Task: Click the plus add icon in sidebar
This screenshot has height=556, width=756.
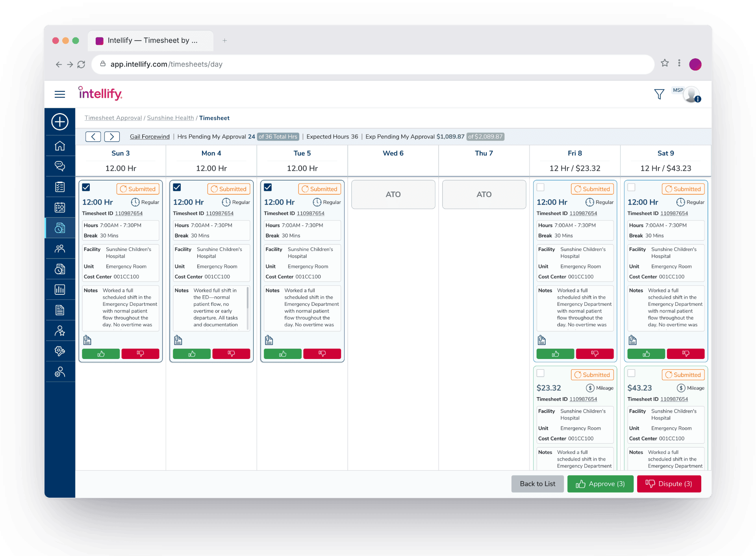Action: click(60, 122)
